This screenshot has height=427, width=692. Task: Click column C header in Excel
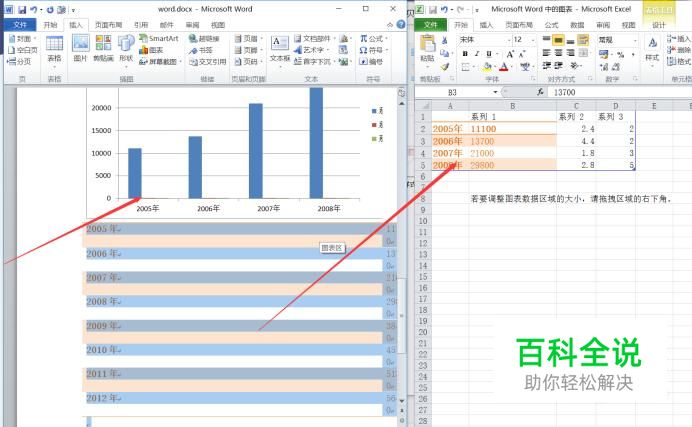coord(576,106)
